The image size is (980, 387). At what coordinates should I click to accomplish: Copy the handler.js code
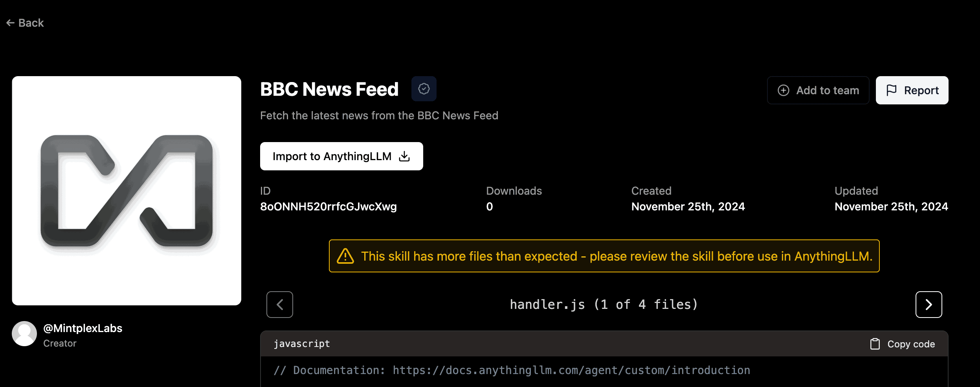tap(903, 344)
